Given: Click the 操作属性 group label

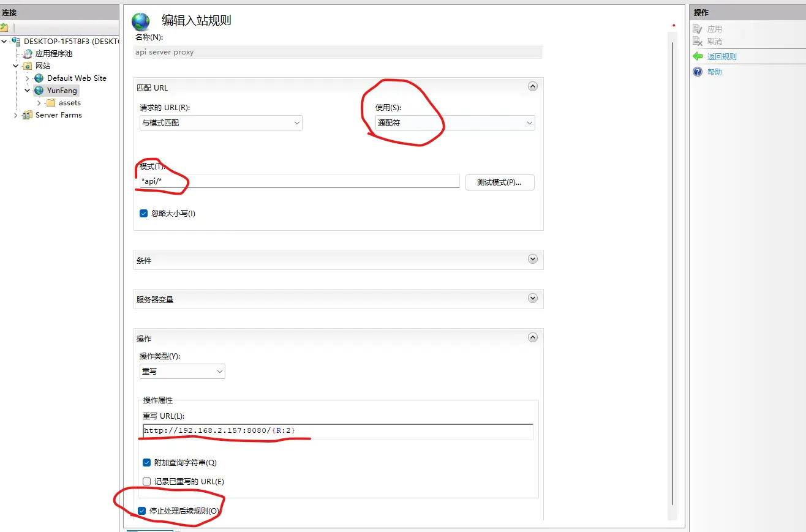Looking at the screenshot, I should pos(158,400).
